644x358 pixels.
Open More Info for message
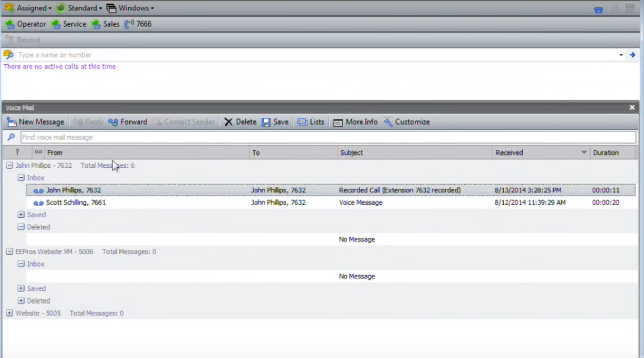(355, 122)
